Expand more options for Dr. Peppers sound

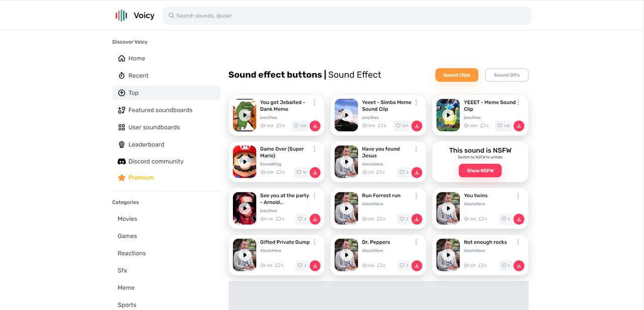pyautogui.click(x=416, y=242)
